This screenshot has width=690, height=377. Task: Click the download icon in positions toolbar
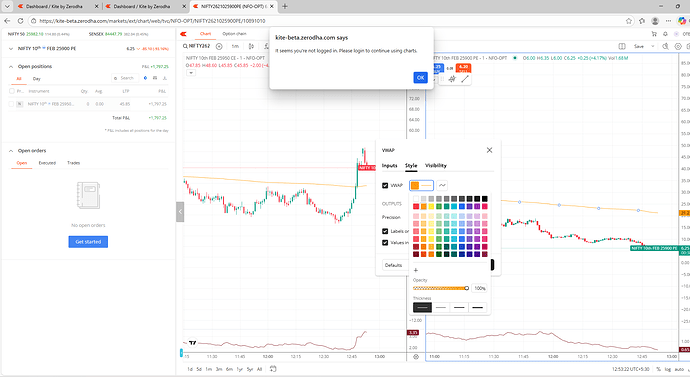point(165,78)
